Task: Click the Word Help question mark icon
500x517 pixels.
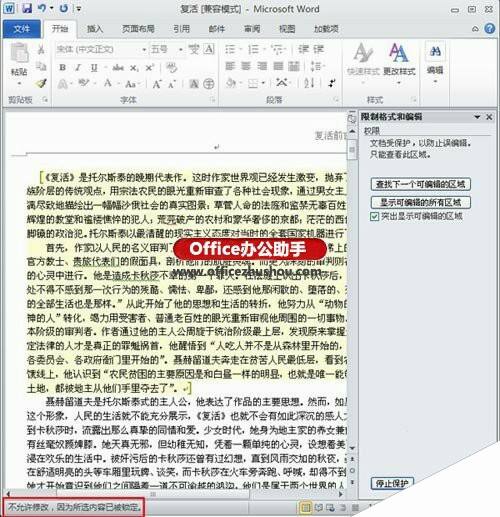Action: [x=489, y=29]
